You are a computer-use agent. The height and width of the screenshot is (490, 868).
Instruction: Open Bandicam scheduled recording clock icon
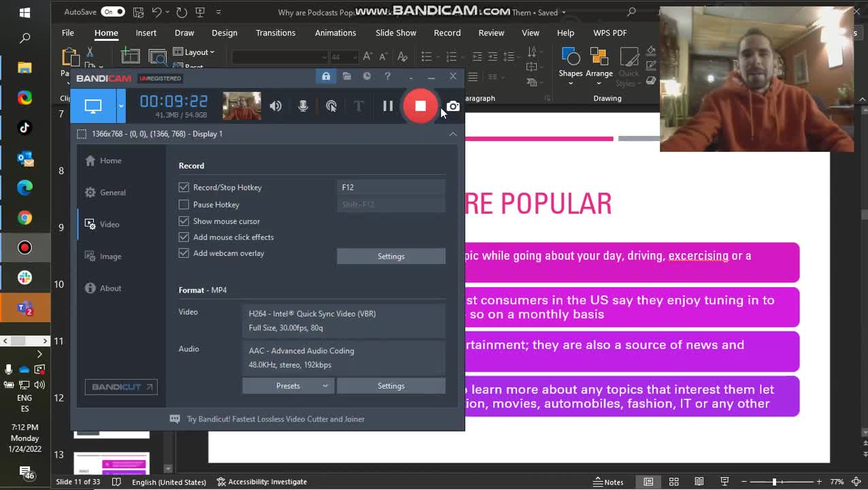367,76
